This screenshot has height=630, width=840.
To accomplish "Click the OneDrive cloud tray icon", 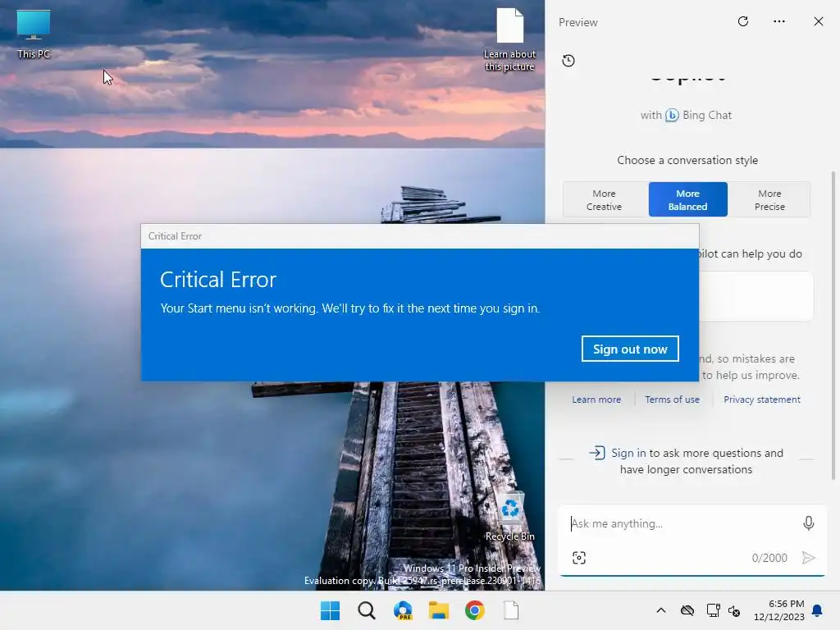I will coord(687,610).
